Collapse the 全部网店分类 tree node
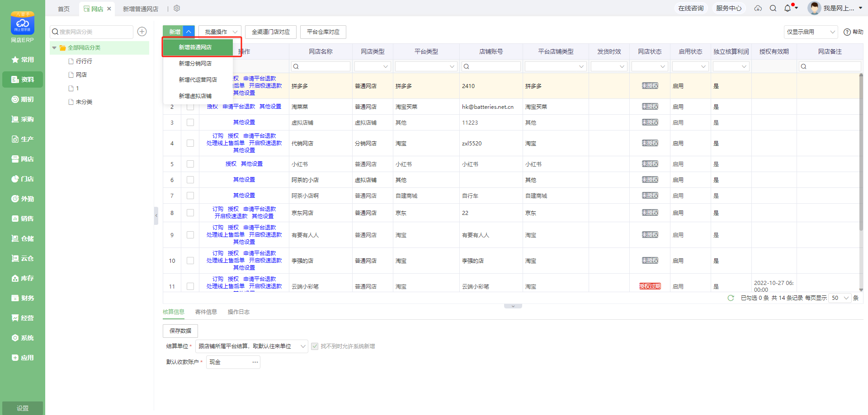The image size is (868, 415). [x=54, y=48]
